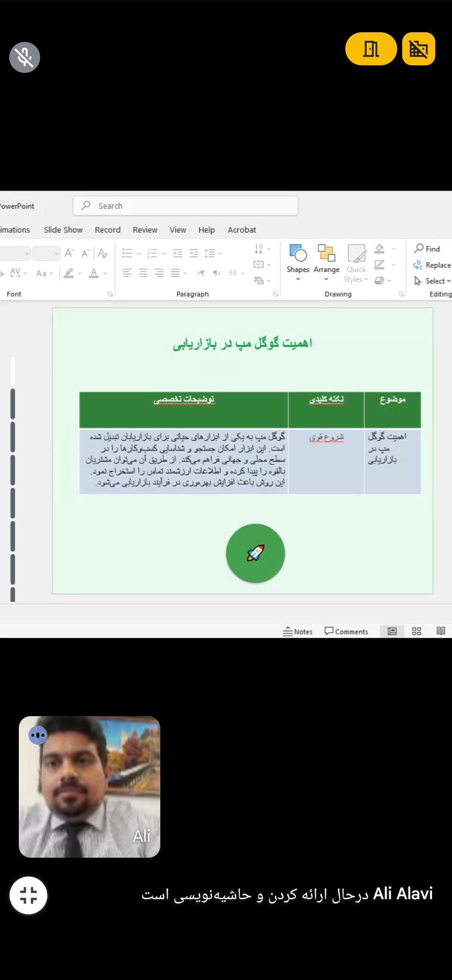The height and width of the screenshot is (980, 452).
Task: Open the Comments pane
Action: [x=346, y=632]
